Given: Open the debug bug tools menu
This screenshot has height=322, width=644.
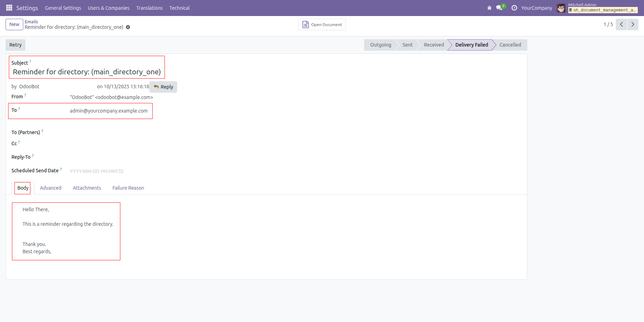Looking at the screenshot, I should 489,8.
